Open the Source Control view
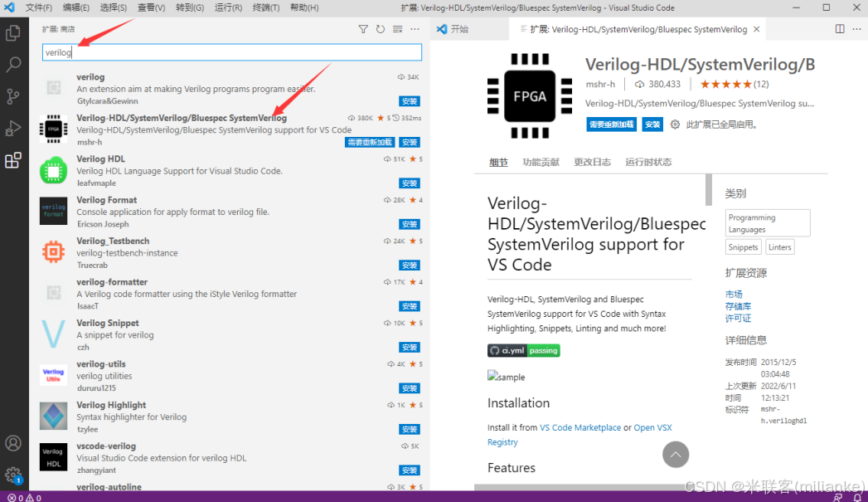This screenshot has height=502, width=868. [12, 96]
